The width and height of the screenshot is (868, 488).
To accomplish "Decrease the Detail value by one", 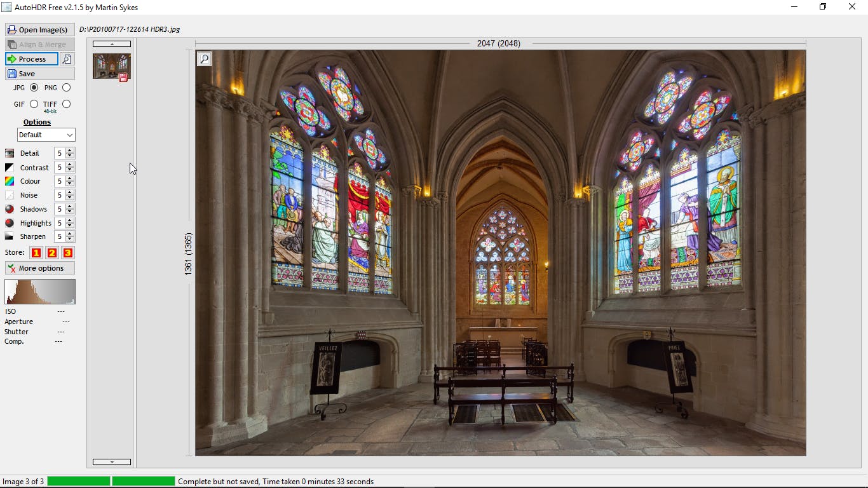I will 70,156.
